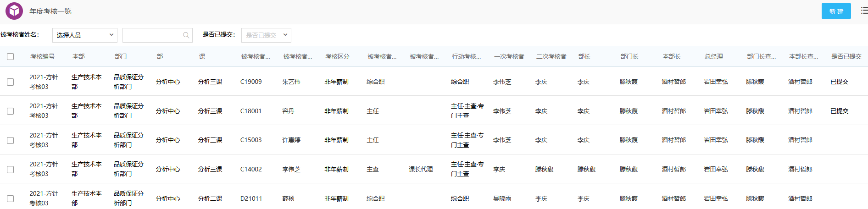Check the row for 朱艺伟
Screen dimensions: 868x209
click(x=10, y=82)
